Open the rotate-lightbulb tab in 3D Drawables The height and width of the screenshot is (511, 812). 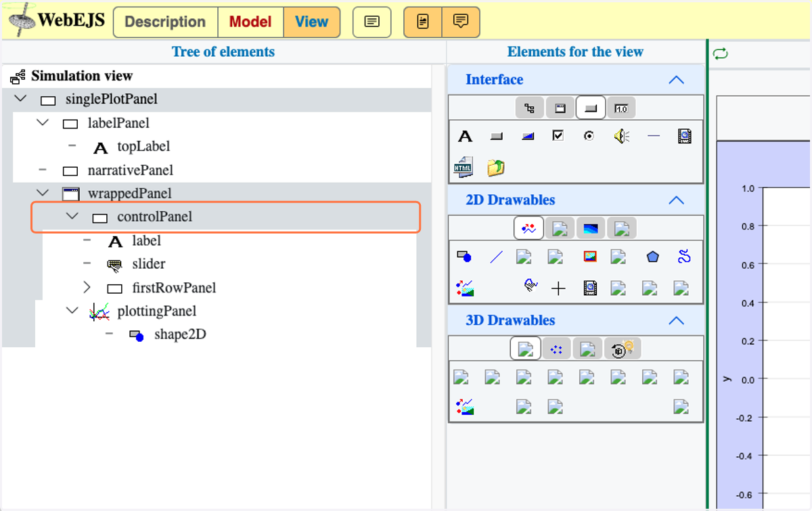click(622, 349)
